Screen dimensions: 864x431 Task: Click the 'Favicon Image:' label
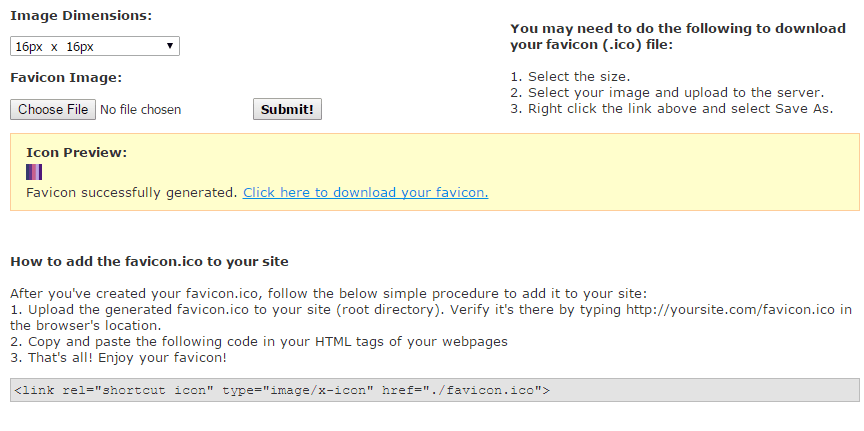[66, 78]
